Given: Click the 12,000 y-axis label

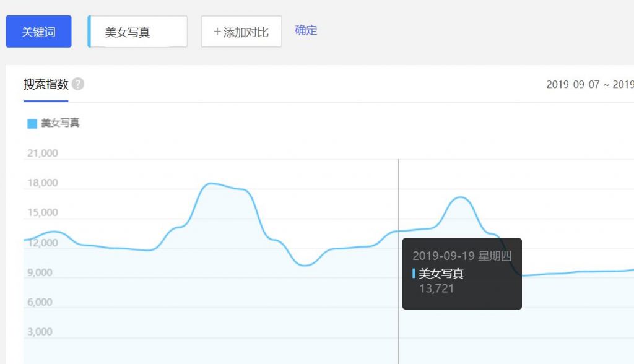Looking at the screenshot, I should 43,243.
